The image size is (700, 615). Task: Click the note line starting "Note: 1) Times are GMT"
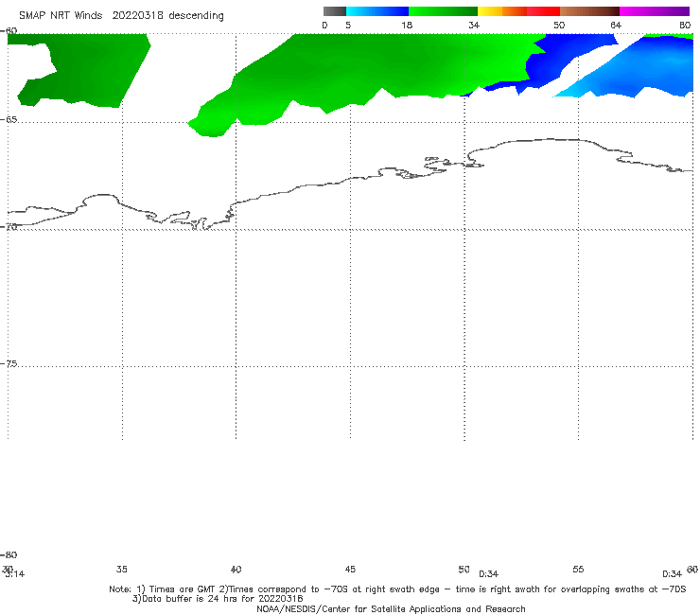397,589
